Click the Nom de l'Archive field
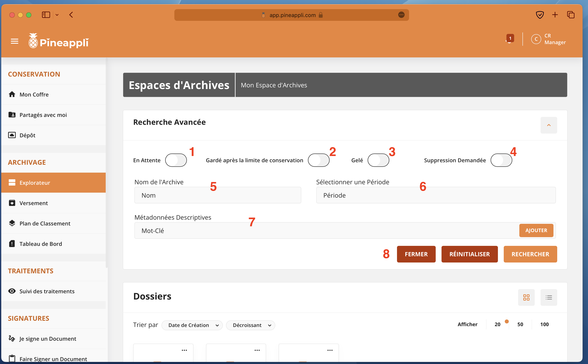588x364 pixels. pyautogui.click(x=217, y=195)
